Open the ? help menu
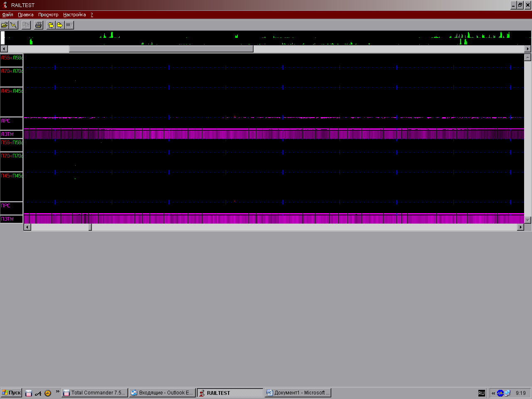Image resolution: width=532 pixels, height=399 pixels. tap(92, 15)
